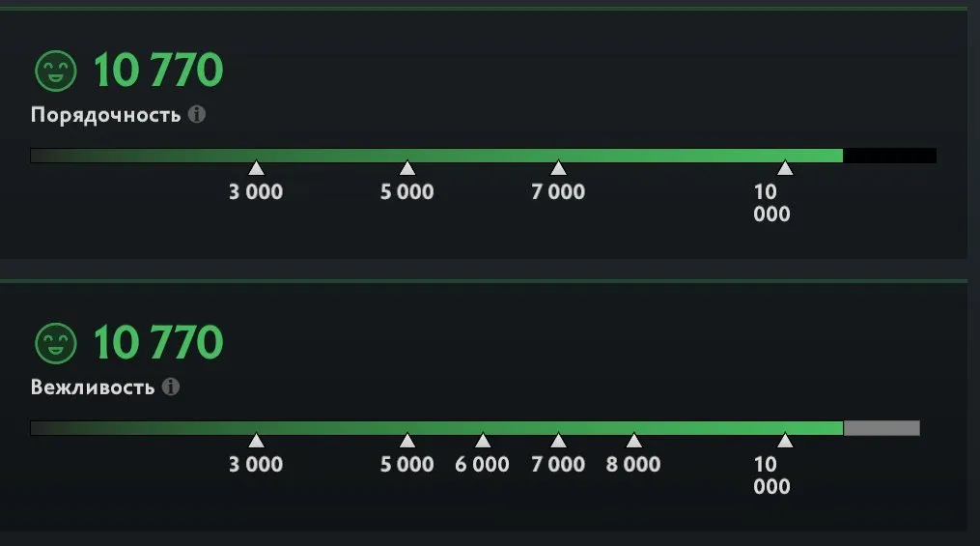The image size is (980, 546).
Task: Click the 3 000 triangle marker on Порядочность bar
Action: coord(256,168)
